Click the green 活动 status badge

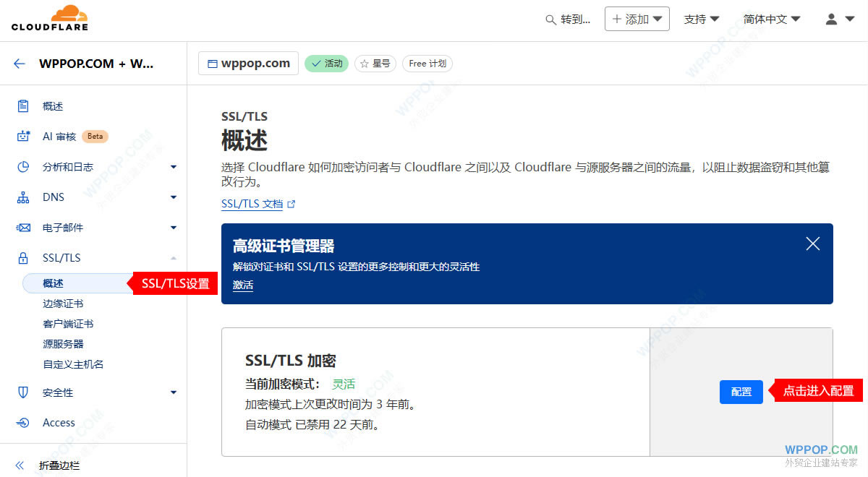326,63
